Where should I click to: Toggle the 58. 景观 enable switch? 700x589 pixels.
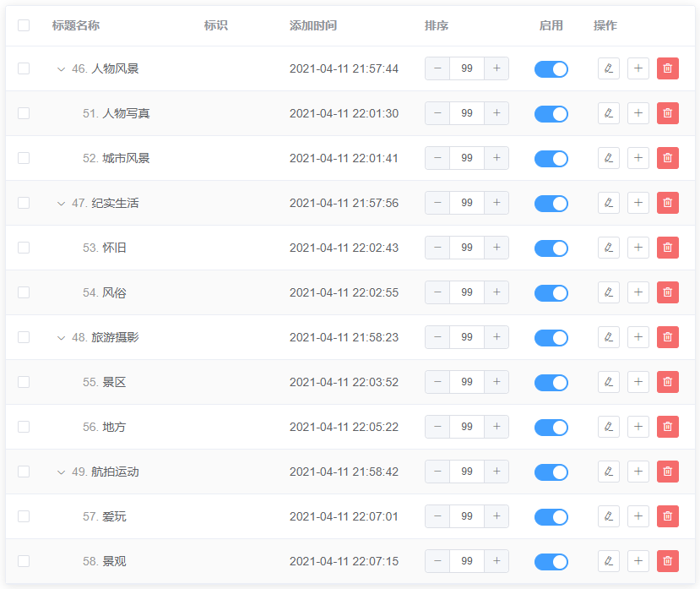(551, 562)
